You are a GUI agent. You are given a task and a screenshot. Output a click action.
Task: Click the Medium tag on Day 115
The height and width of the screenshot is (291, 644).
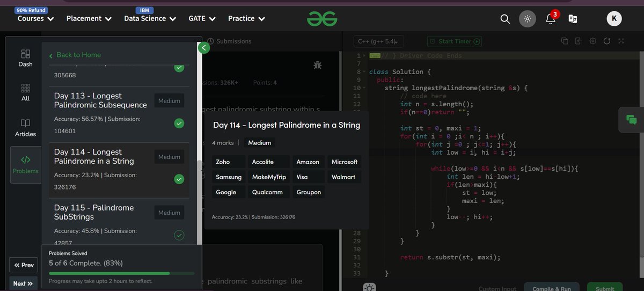click(x=169, y=213)
